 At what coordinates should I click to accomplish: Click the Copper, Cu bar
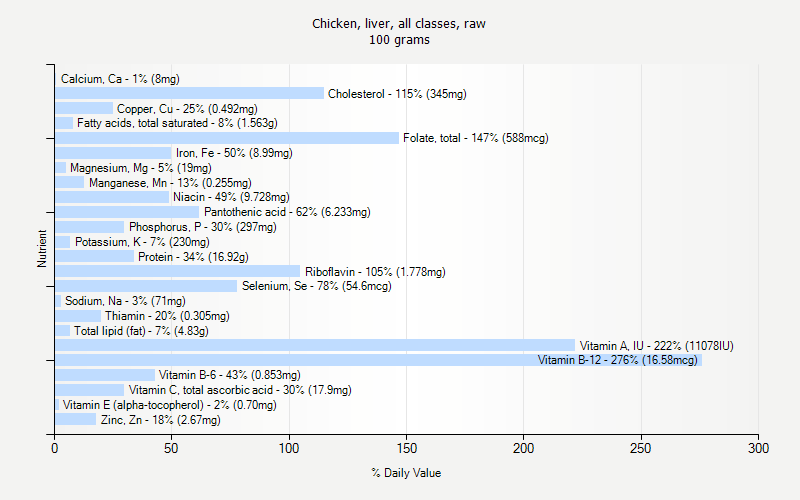pyautogui.click(x=84, y=108)
